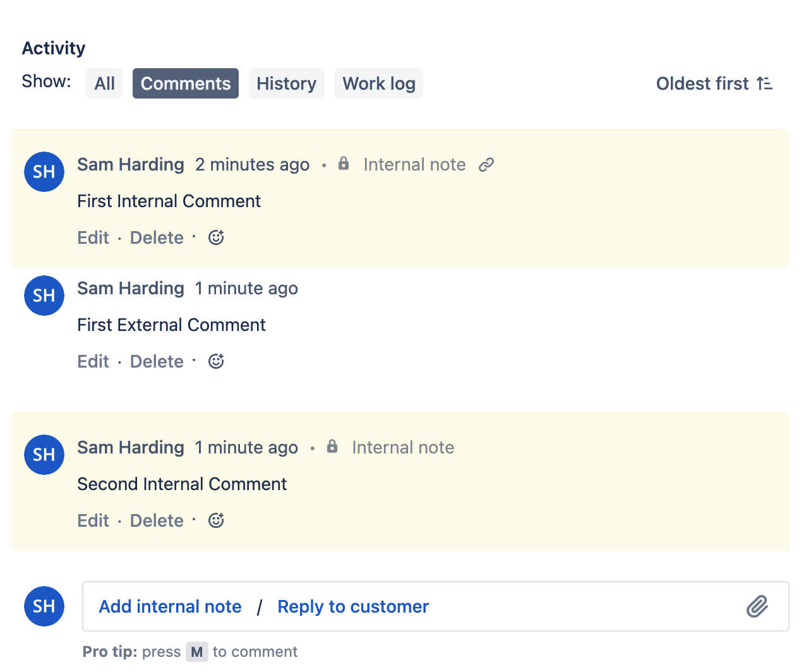Click 'Internal note' label on Second Internal Comment
811x672 pixels.
pyautogui.click(x=403, y=447)
